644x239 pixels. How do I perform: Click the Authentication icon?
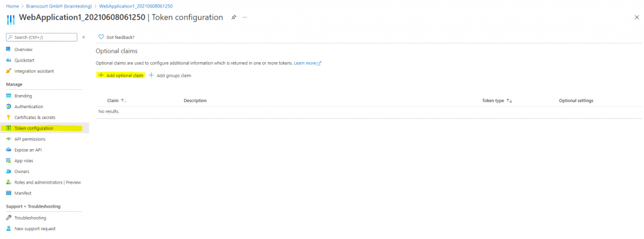(x=9, y=106)
